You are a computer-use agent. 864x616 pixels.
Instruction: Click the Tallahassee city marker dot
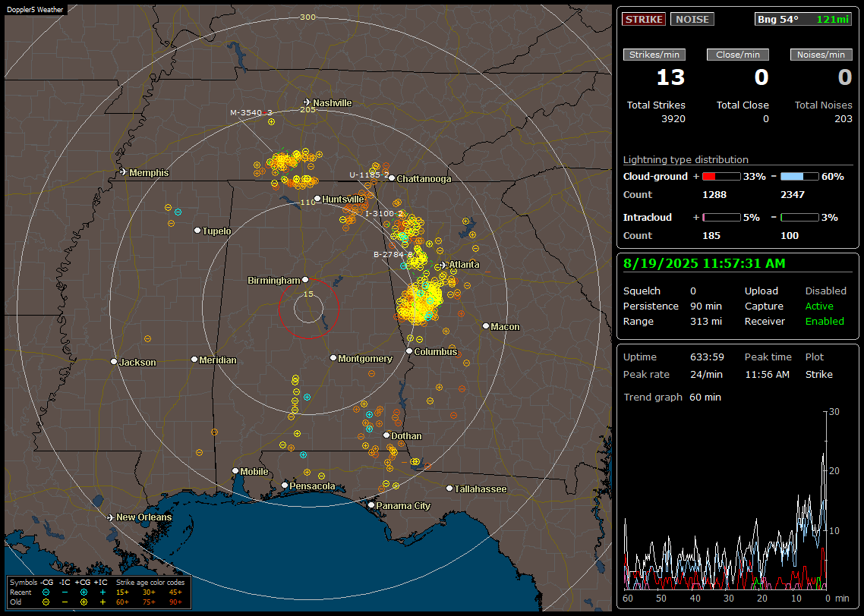point(449,489)
